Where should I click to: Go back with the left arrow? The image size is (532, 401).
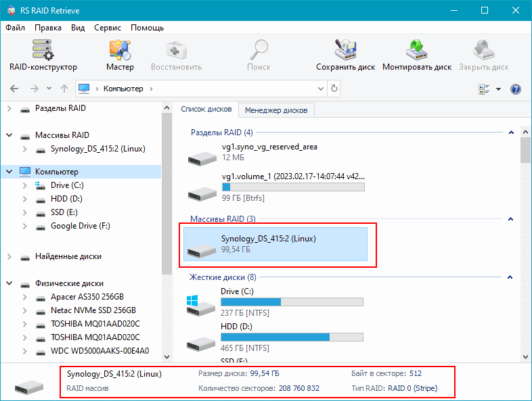(14, 89)
